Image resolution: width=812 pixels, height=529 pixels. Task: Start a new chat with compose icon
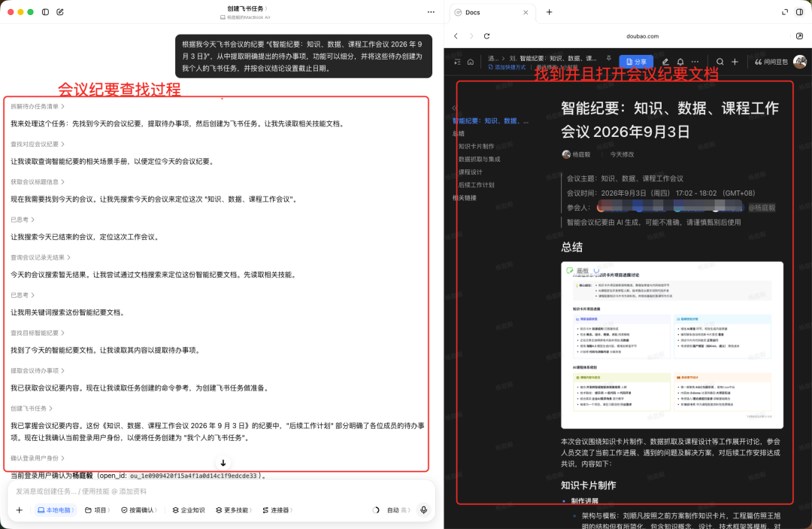pos(60,12)
